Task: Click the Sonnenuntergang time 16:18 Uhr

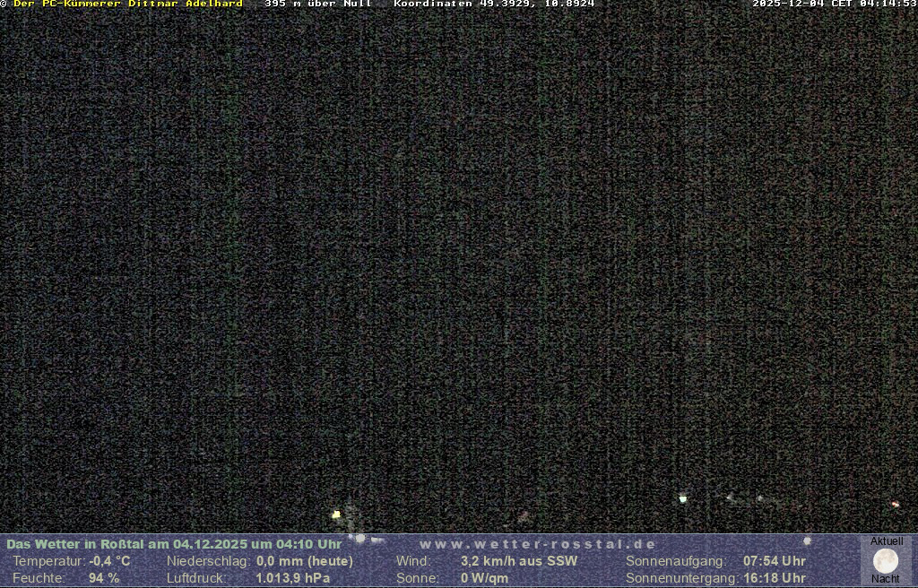Action: [x=775, y=578]
